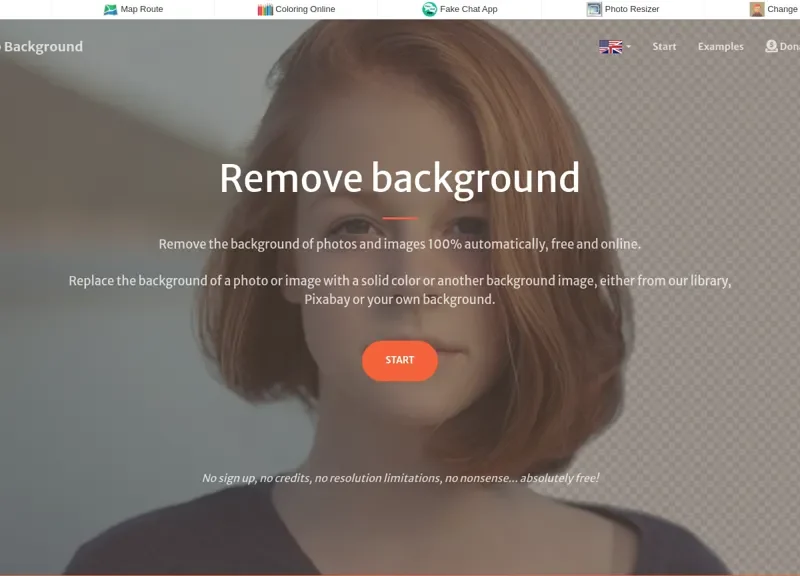This screenshot has height=576, width=800.
Task: Click the browser back arrow icon
Action: point(10,8)
